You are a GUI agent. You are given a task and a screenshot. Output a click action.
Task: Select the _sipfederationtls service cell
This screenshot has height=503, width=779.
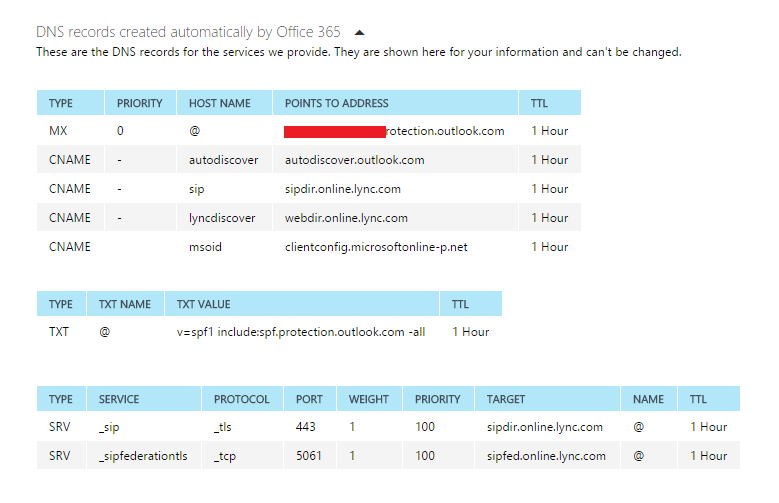(143, 456)
